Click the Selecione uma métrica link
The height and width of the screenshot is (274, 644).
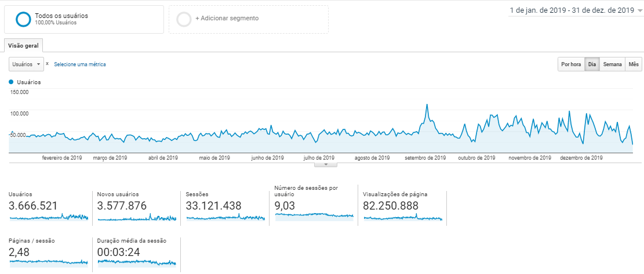pos(80,64)
